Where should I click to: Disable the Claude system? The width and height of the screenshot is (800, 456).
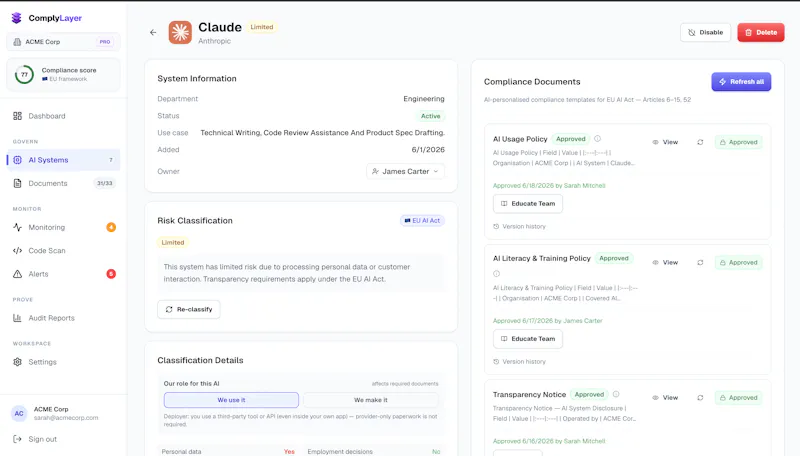(705, 32)
